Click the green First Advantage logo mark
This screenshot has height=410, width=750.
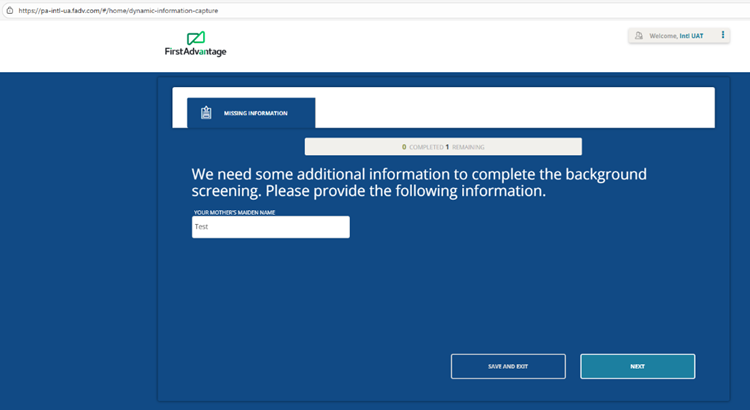pos(195,37)
